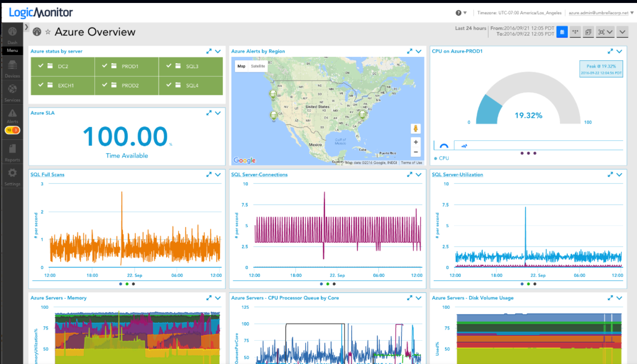
Task: Open the help dropdown arrow
Action: click(x=465, y=13)
